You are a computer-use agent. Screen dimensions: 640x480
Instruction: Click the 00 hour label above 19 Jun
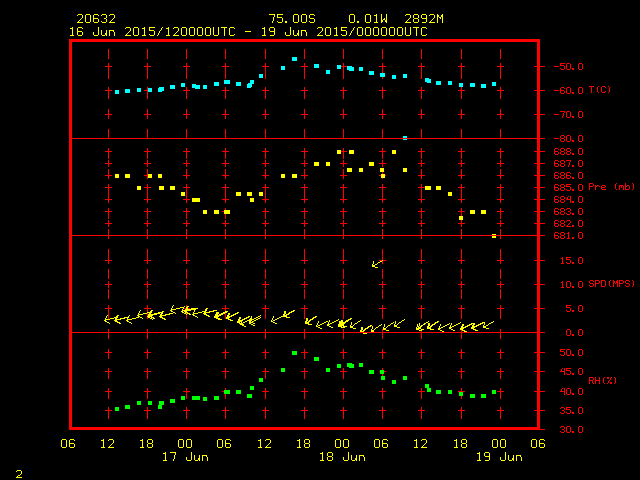[499, 444]
